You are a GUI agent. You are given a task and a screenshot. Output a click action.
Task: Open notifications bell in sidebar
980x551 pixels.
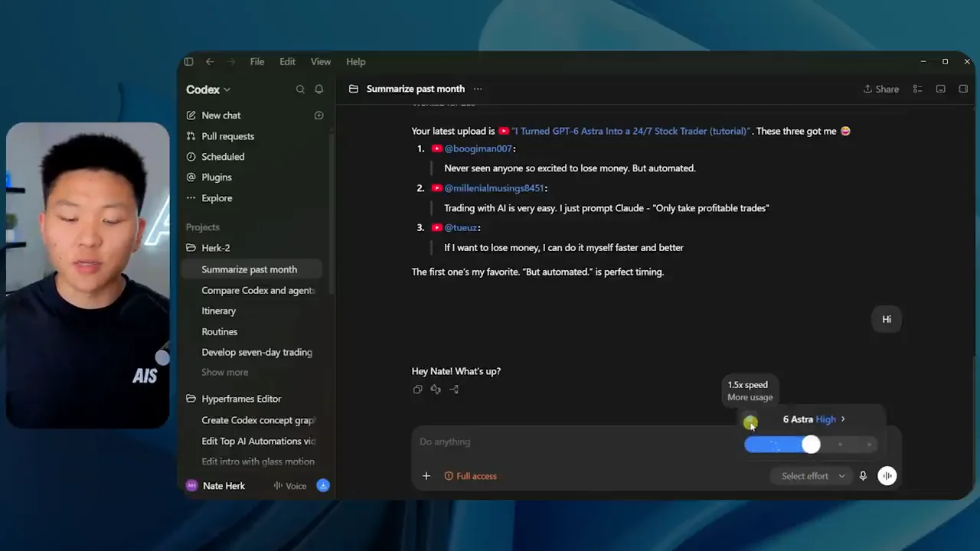click(x=319, y=90)
